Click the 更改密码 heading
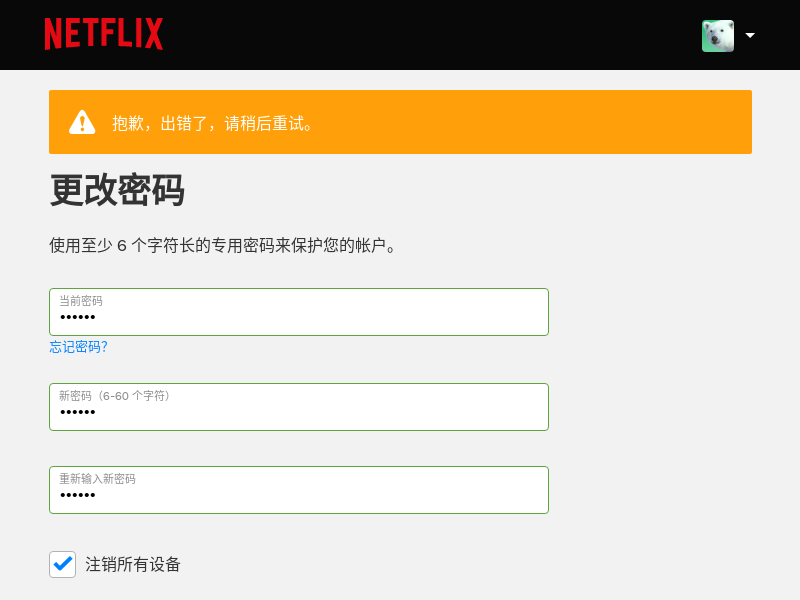 click(x=117, y=190)
